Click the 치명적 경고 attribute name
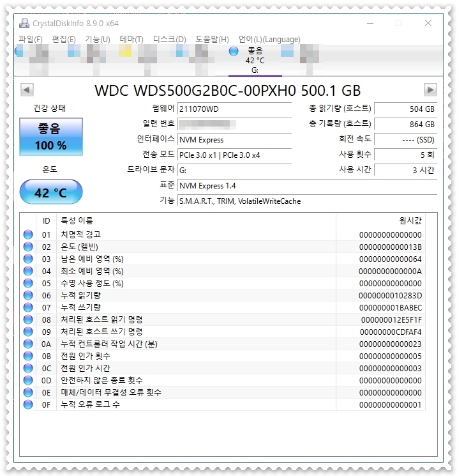 pyautogui.click(x=80, y=234)
